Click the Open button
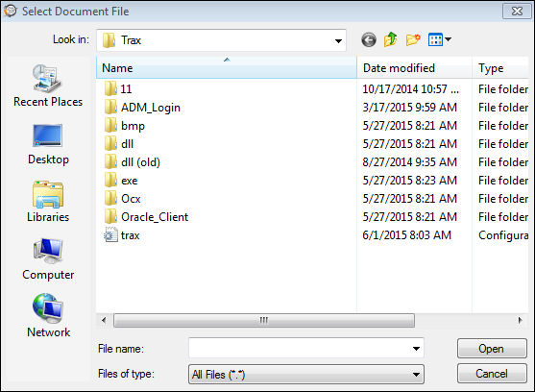 pyautogui.click(x=492, y=349)
